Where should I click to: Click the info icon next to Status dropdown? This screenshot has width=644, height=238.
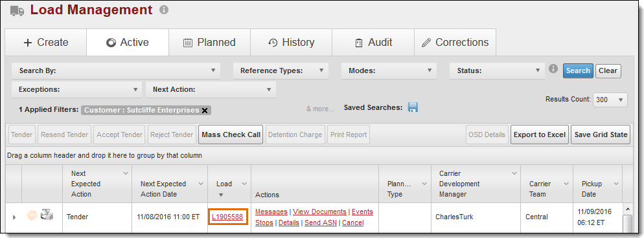coord(553,69)
